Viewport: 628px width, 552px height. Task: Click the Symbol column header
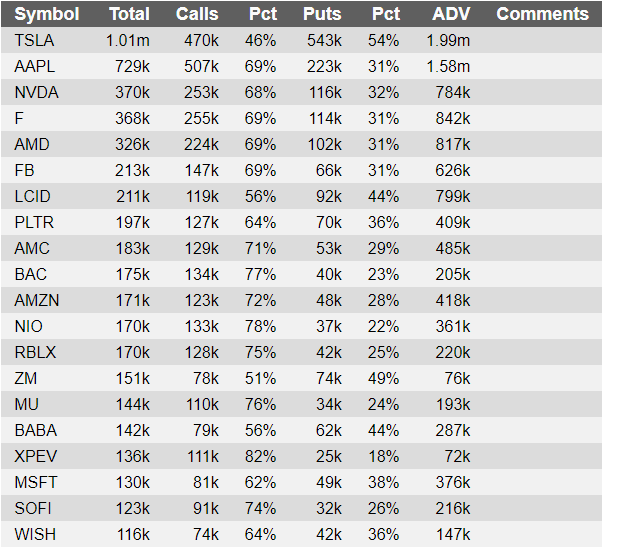pos(46,14)
